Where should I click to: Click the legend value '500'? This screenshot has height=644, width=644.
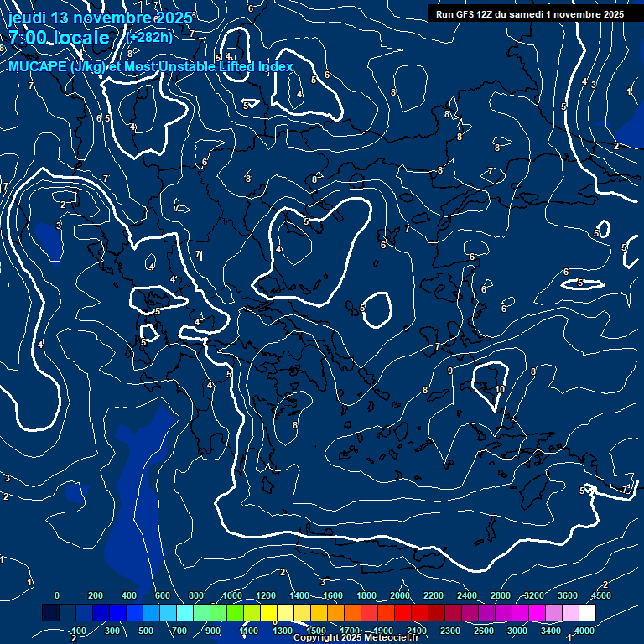point(146,631)
